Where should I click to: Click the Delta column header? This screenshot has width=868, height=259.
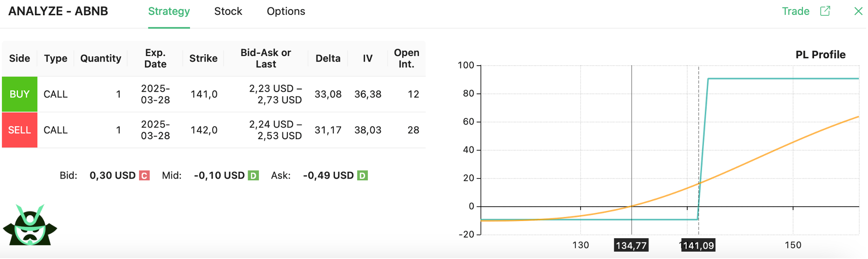[328, 58]
